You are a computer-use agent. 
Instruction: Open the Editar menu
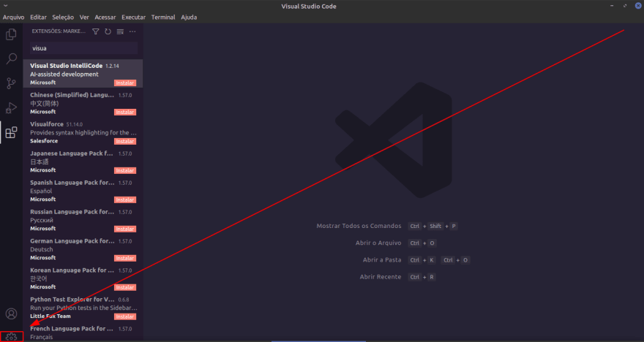point(38,18)
